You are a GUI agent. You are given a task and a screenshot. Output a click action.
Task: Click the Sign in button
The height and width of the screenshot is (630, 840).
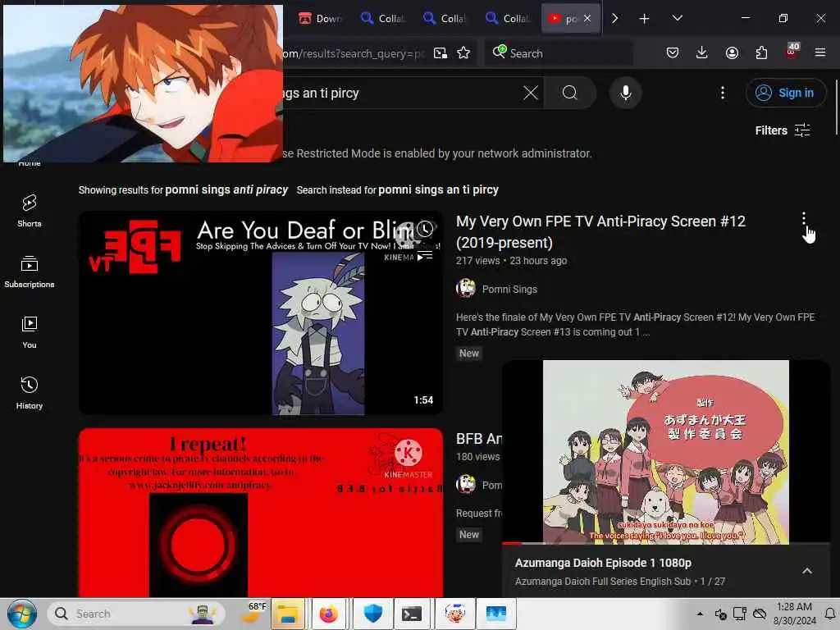coord(785,93)
